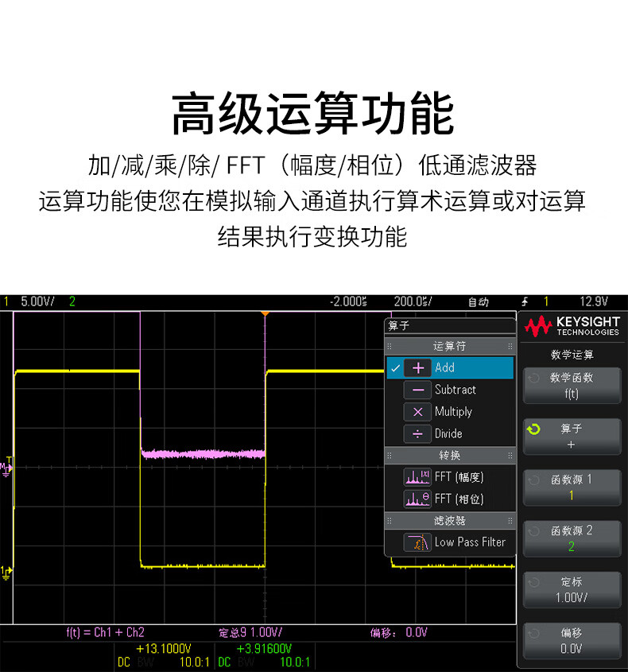Select the Low Pass Filter icon
Image resolution: width=628 pixels, height=672 pixels.
tap(417, 542)
